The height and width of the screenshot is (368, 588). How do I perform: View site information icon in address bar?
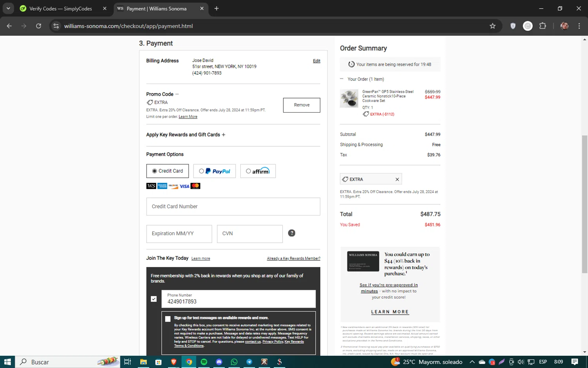tap(56, 26)
